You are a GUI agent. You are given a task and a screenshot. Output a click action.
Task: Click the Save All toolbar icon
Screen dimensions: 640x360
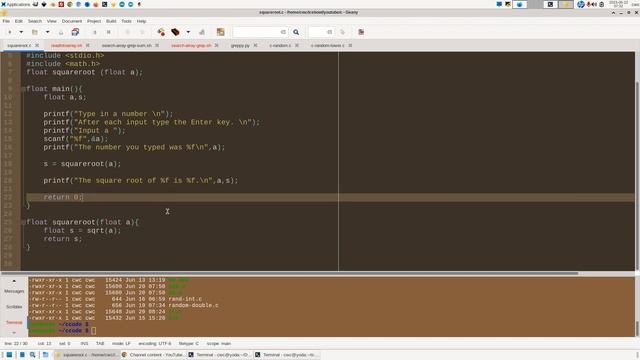(x=75, y=32)
